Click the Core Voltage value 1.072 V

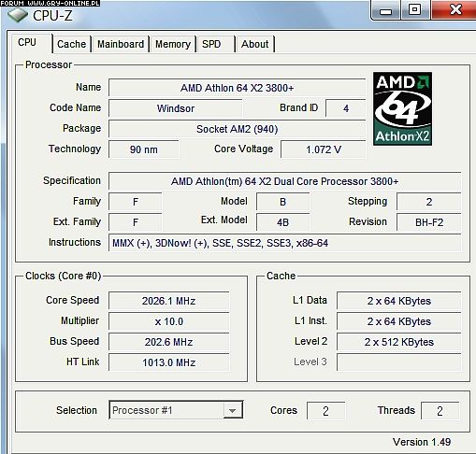324,149
